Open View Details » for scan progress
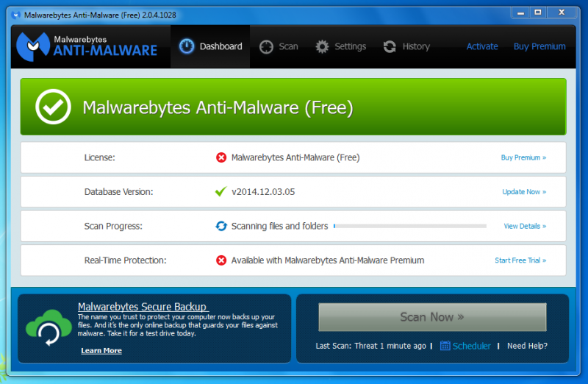This screenshot has height=384, width=588. [525, 226]
